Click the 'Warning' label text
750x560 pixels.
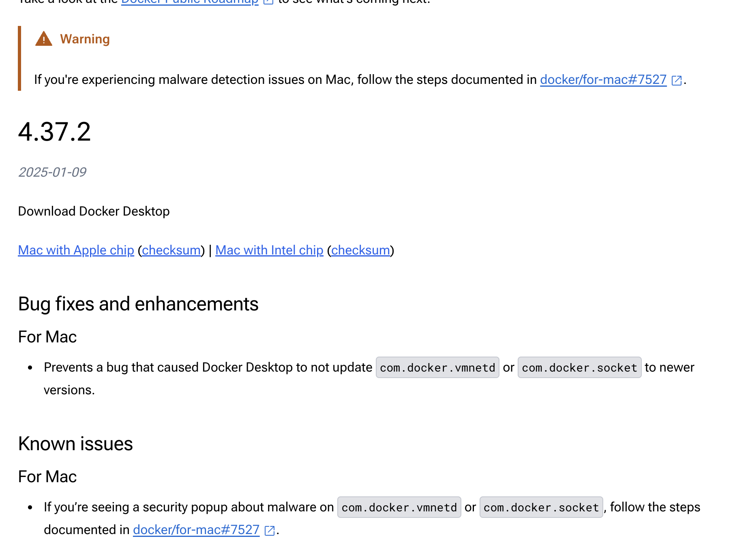[85, 39]
